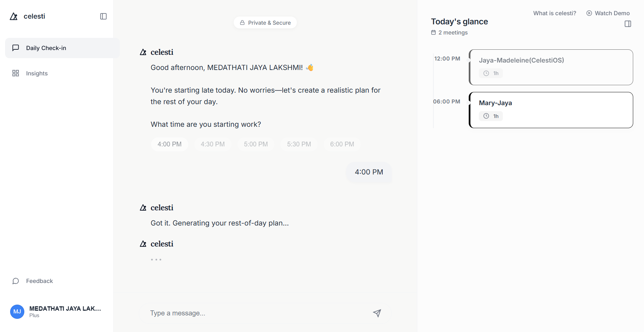Viewport: 644px width, 332px height.
Task: Click the message input field
Action: click(236, 313)
